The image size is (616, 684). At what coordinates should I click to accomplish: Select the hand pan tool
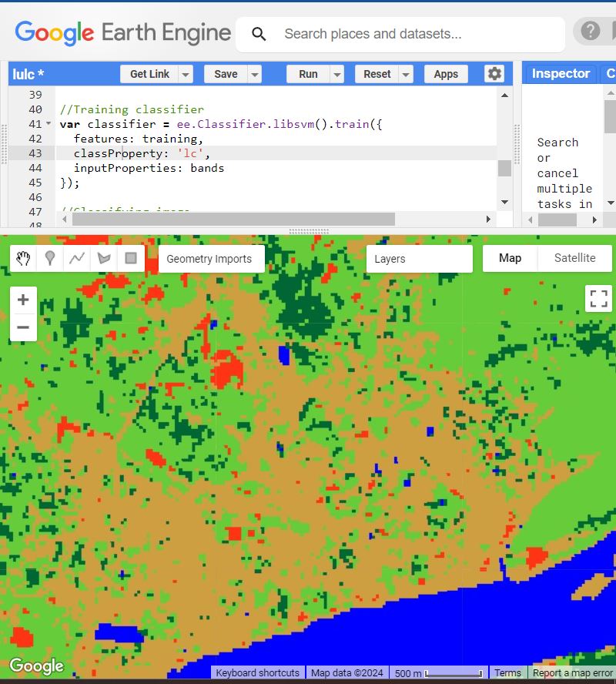pyautogui.click(x=23, y=259)
